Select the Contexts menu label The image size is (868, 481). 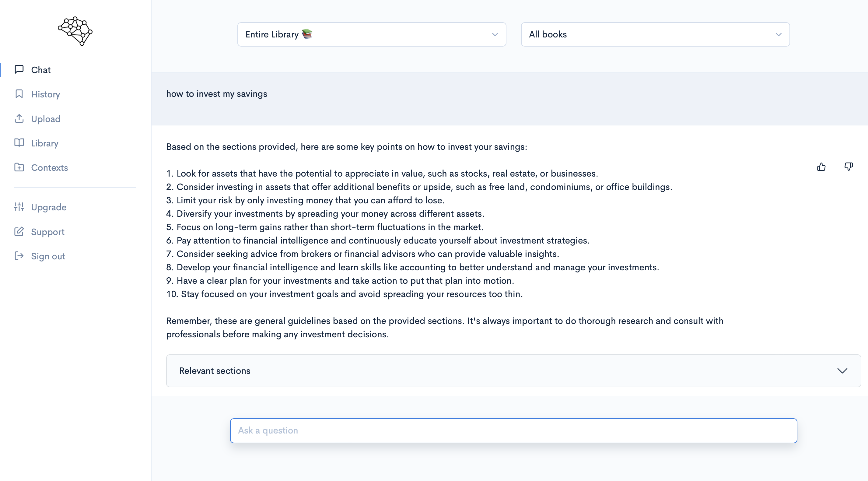[50, 167]
